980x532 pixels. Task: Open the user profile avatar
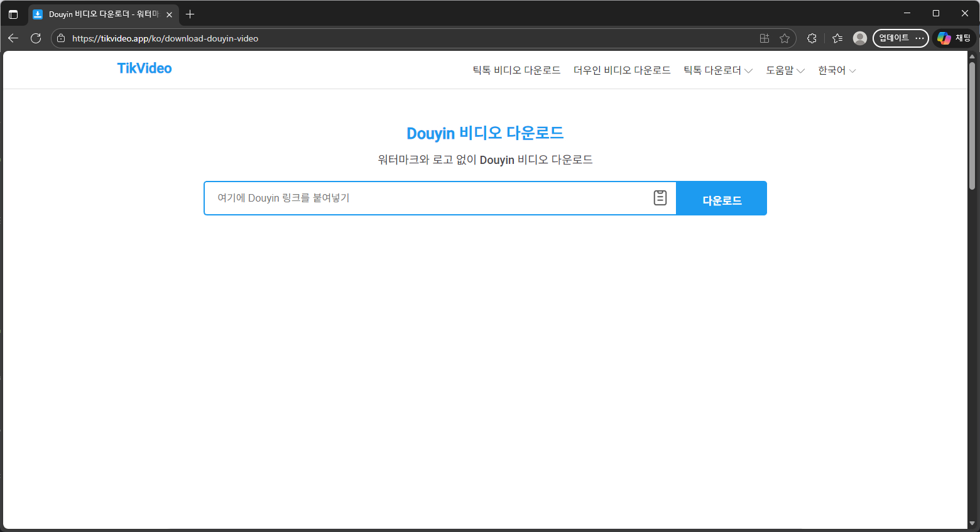tap(860, 38)
